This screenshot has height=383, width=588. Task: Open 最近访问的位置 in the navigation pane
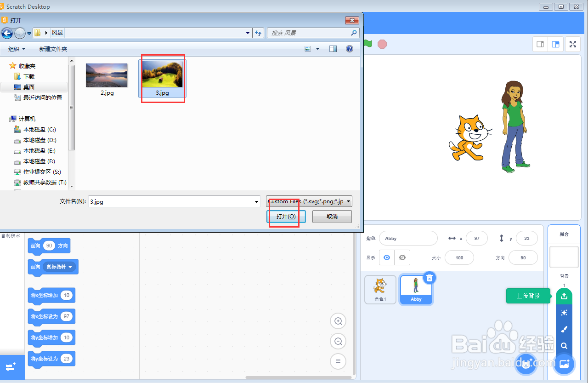click(43, 97)
